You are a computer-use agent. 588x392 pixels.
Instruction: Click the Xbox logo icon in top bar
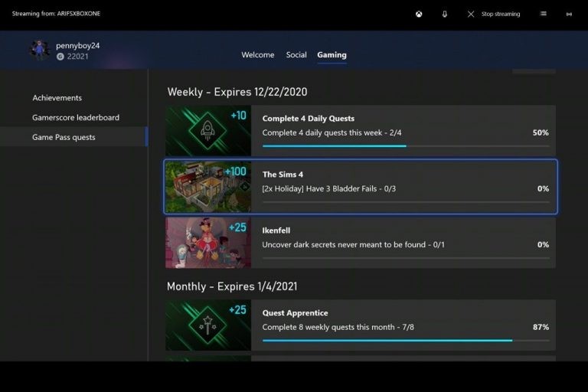click(x=419, y=14)
